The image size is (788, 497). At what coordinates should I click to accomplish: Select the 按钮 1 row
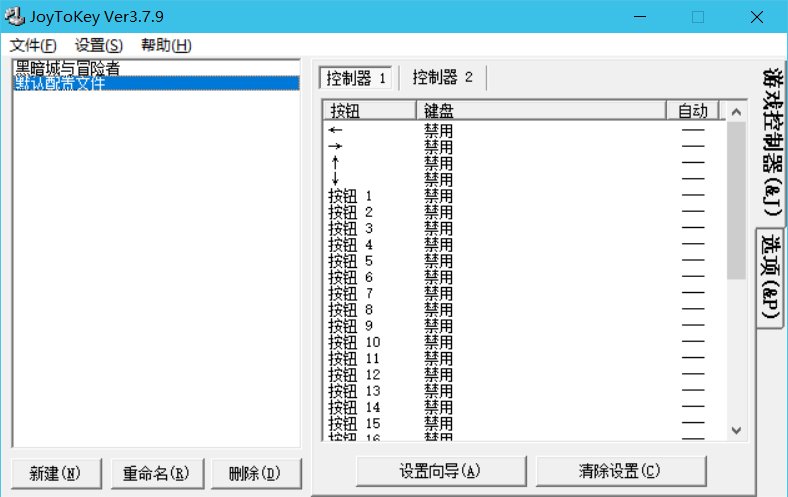coord(524,195)
